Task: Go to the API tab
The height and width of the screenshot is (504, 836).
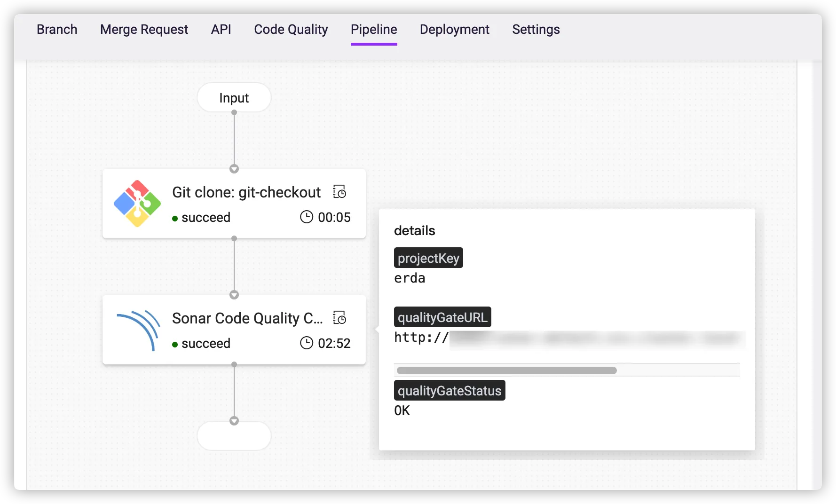Action: click(221, 30)
